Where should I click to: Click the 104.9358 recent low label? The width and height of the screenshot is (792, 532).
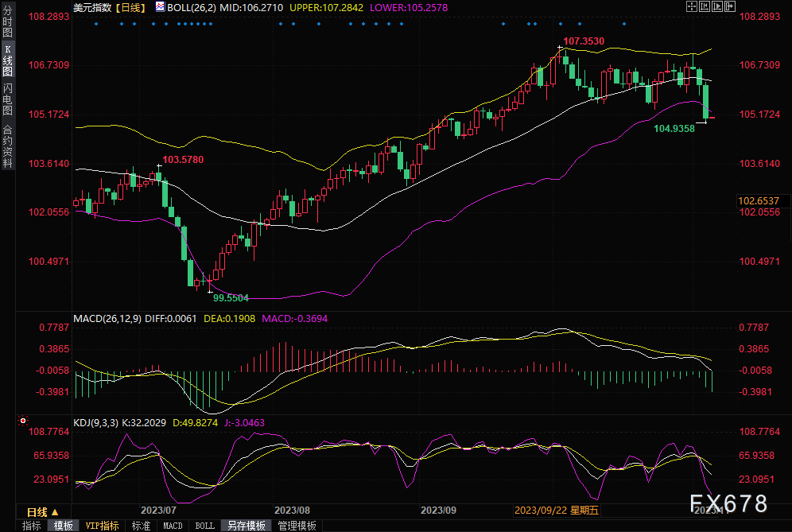[x=674, y=128]
